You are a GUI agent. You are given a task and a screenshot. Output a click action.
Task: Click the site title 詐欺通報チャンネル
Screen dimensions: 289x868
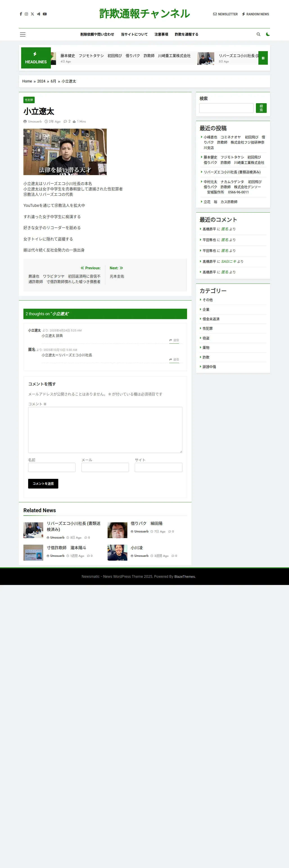pos(145,14)
